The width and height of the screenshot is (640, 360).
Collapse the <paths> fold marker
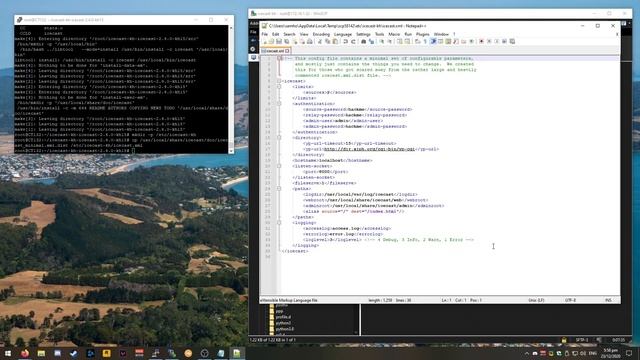coord(279,189)
